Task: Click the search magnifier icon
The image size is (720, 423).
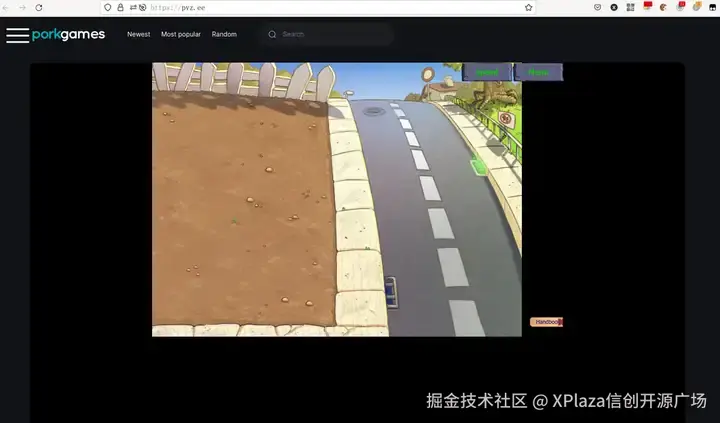Action: (x=272, y=34)
